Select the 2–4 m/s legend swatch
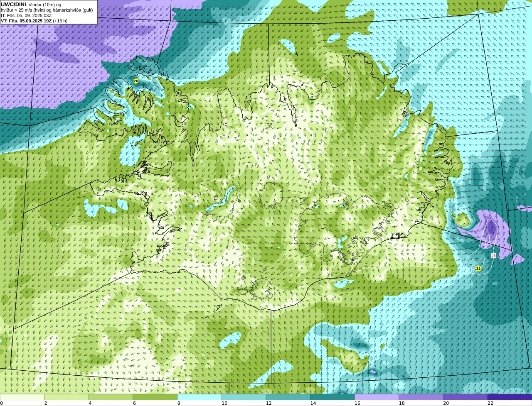 (66, 397)
